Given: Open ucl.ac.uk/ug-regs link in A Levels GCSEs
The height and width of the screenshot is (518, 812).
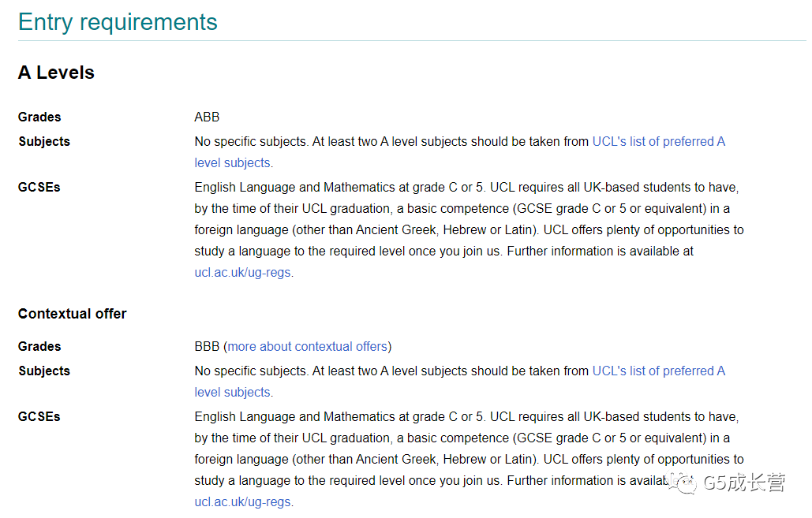Looking at the screenshot, I should click(x=242, y=273).
